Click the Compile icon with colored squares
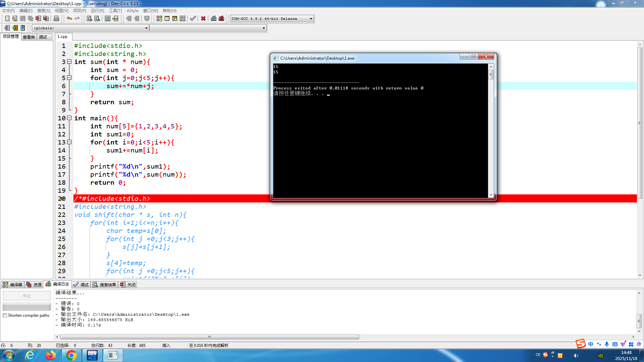This screenshot has width=644, height=362. click(159, 18)
